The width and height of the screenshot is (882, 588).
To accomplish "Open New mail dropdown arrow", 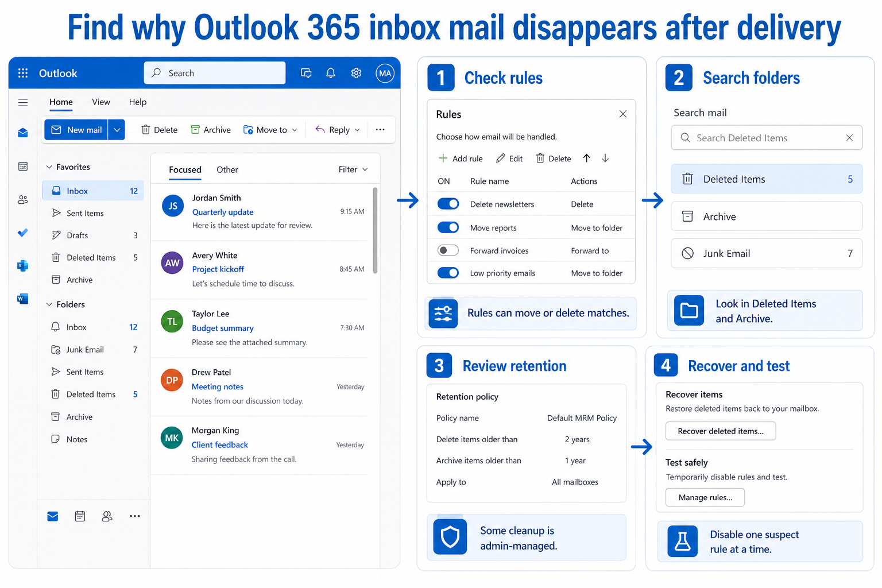I will tap(117, 130).
